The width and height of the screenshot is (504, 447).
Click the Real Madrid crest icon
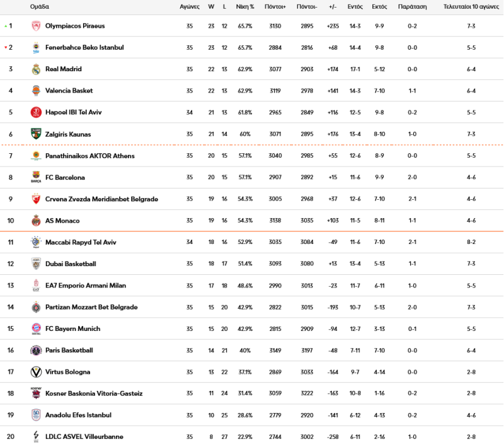pyautogui.click(x=35, y=69)
